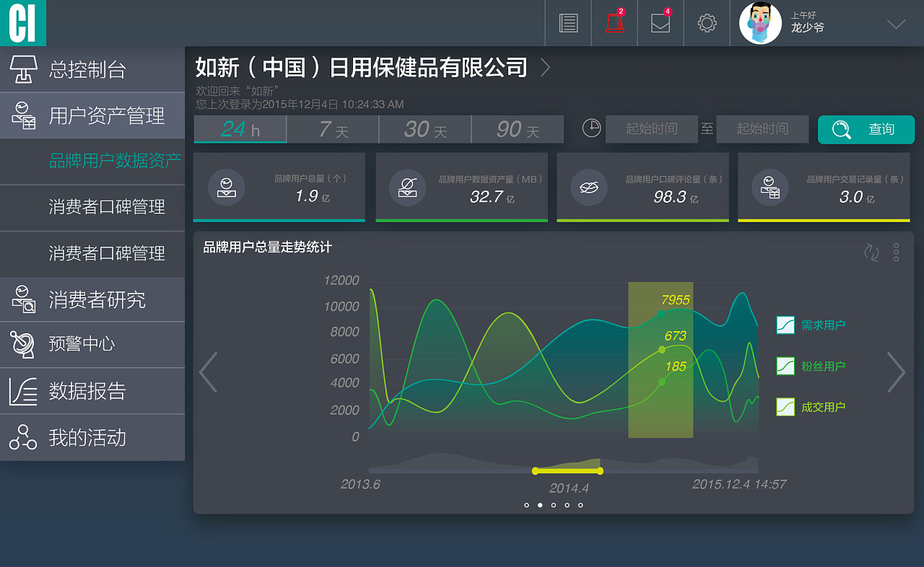Viewport: 924px width, 567px height.
Task: Click the 预警中心 radar icon
Action: pos(22,344)
